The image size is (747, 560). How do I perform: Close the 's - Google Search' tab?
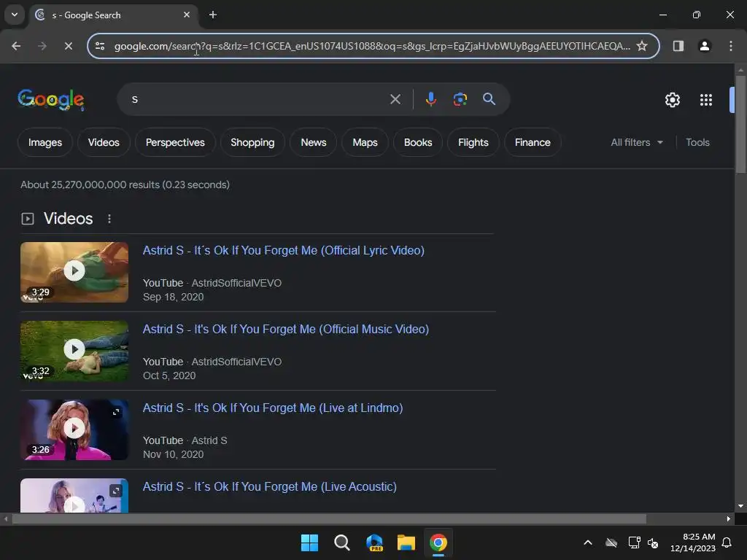pyautogui.click(x=187, y=15)
